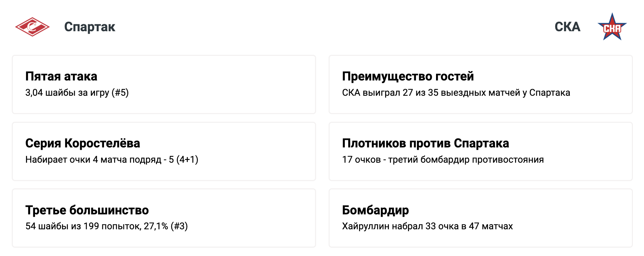This screenshot has width=644, height=256.
Task: Click the '(#5)' rank in Пятая атака card
Action: click(x=120, y=93)
